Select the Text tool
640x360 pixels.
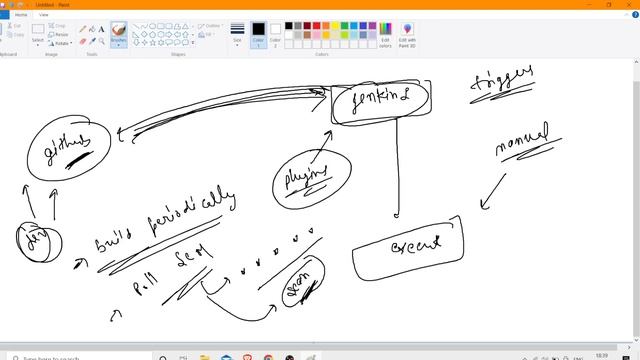[101, 29]
